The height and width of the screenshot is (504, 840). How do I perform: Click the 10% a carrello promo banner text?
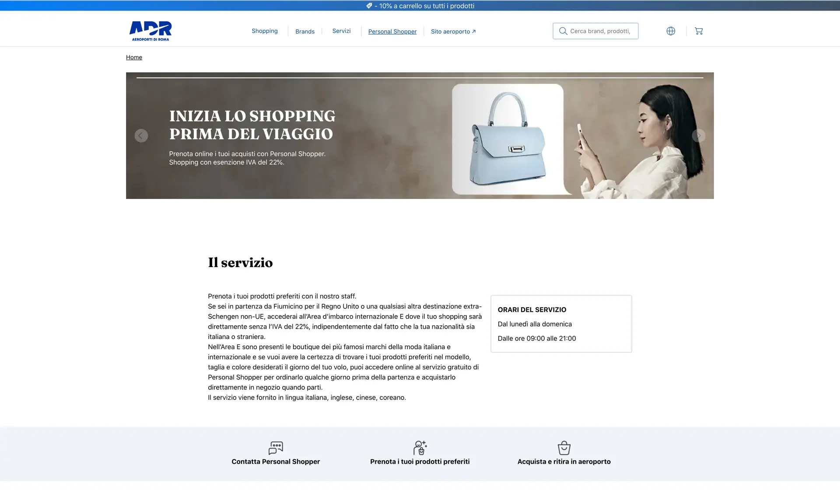point(427,6)
